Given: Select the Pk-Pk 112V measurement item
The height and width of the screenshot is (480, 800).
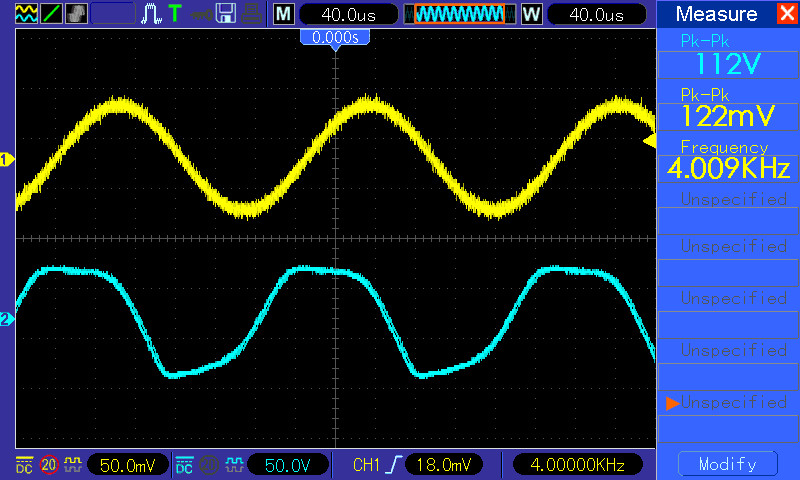Looking at the screenshot, I should click(x=727, y=56).
